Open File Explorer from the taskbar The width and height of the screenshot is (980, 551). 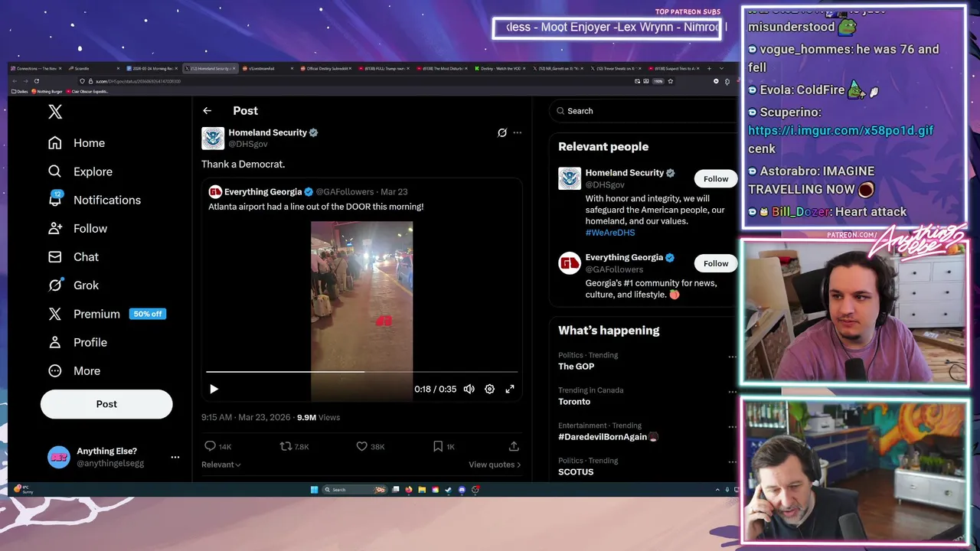pos(422,489)
